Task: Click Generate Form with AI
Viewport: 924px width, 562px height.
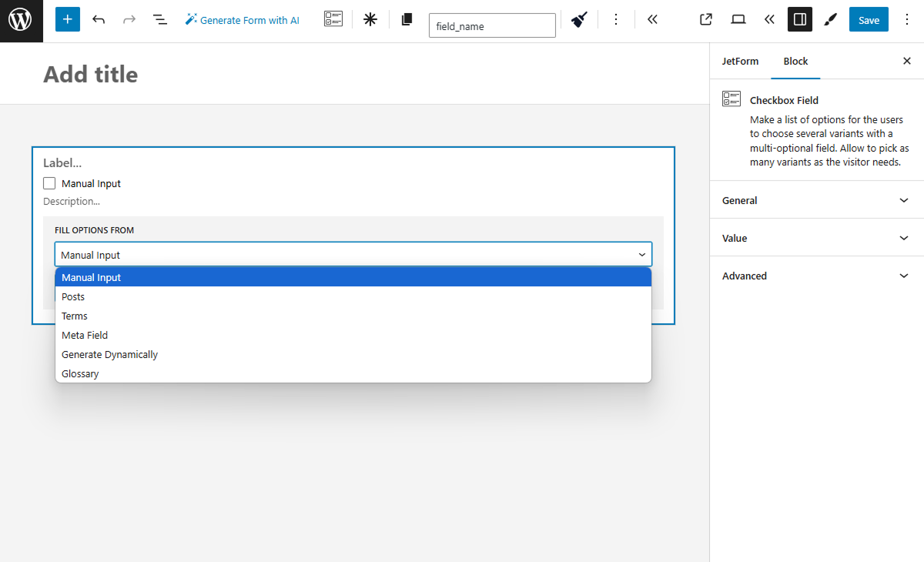Action: [x=243, y=20]
